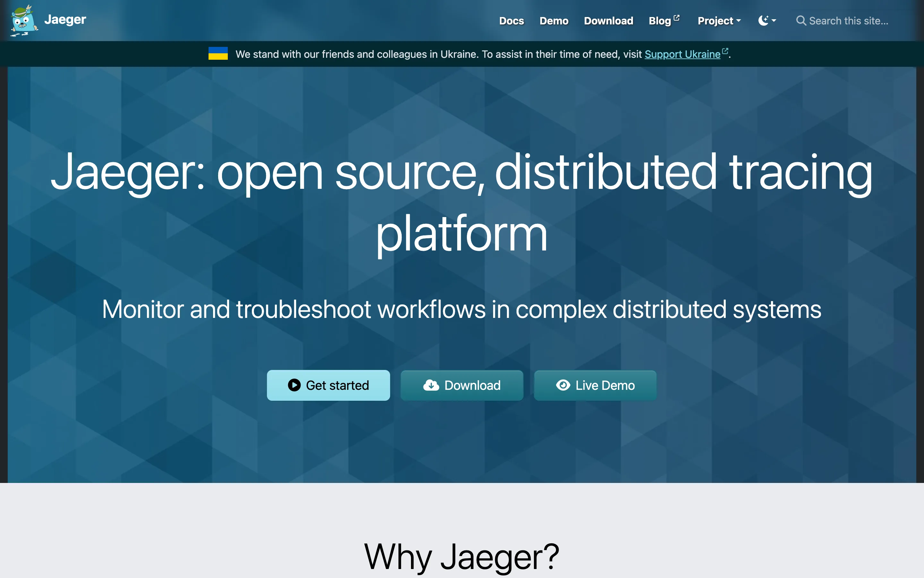The height and width of the screenshot is (578, 924).
Task: Click the hero Download button
Action: 462,385
